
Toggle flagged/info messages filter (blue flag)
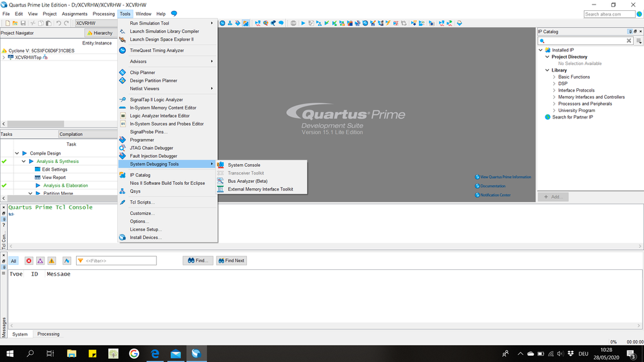click(x=66, y=261)
